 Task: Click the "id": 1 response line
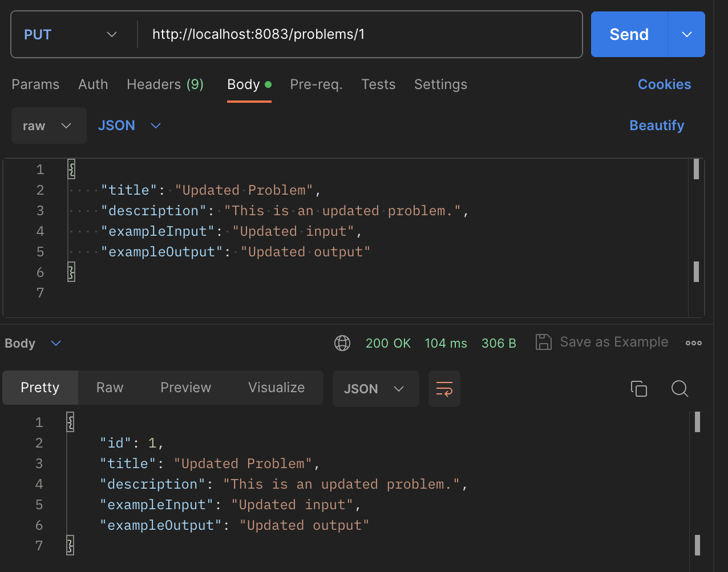coord(132,443)
